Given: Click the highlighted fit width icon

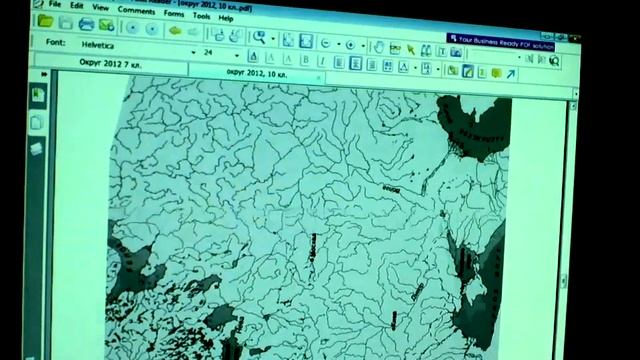Looking at the screenshot, I should pos(306,41).
